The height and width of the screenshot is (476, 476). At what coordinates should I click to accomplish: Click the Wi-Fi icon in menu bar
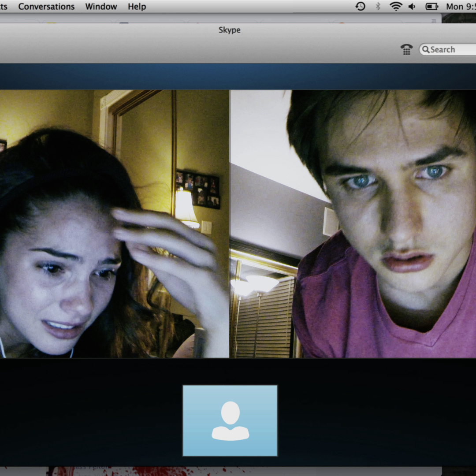click(395, 6)
